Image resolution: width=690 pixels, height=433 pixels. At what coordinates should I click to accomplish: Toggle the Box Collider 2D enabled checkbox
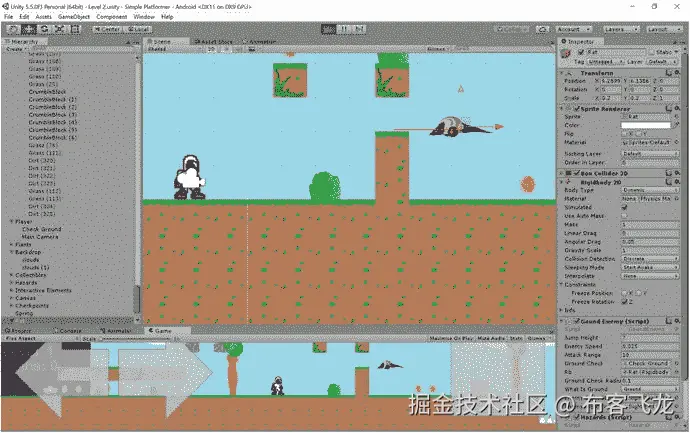click(x=576, y=173)
